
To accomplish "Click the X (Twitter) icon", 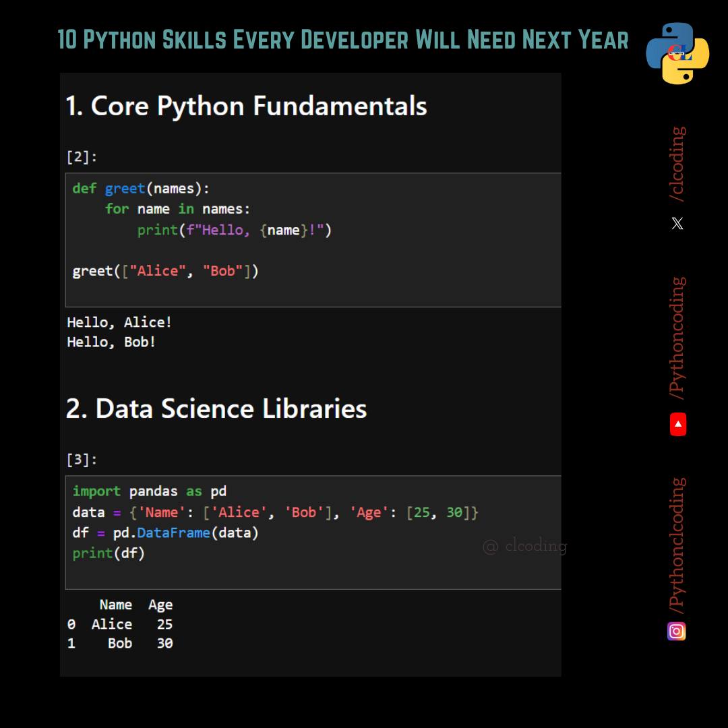I will tap(677, 223).
